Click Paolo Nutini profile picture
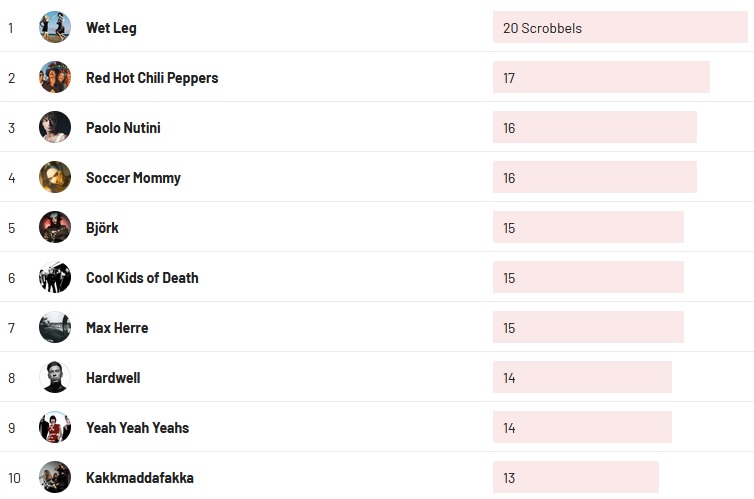This screenshot has width=754, height=499. pyautogui.click(x=55, y=127)
